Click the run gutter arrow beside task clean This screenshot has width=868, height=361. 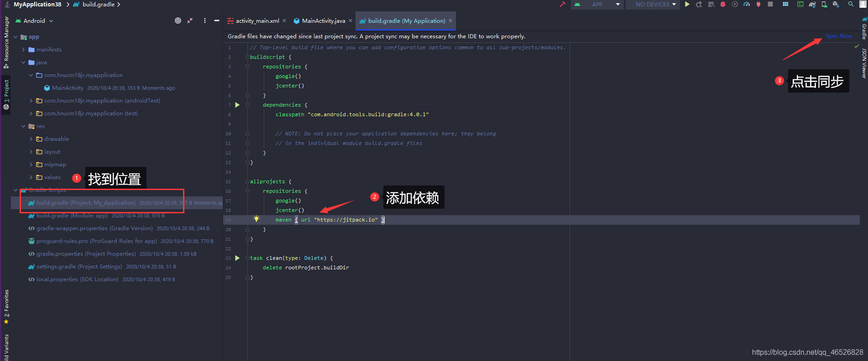coord(237,258)
